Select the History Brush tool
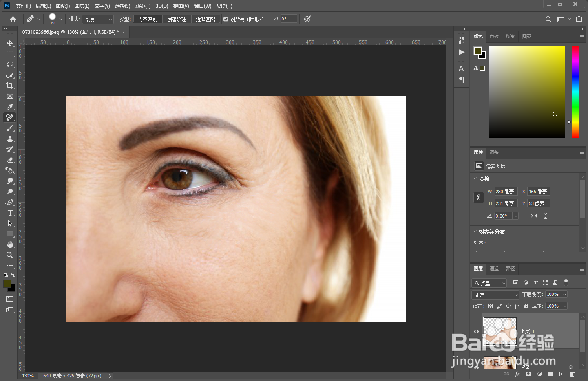Viewport: 588px width, 381px height. (x=10, y=149)
